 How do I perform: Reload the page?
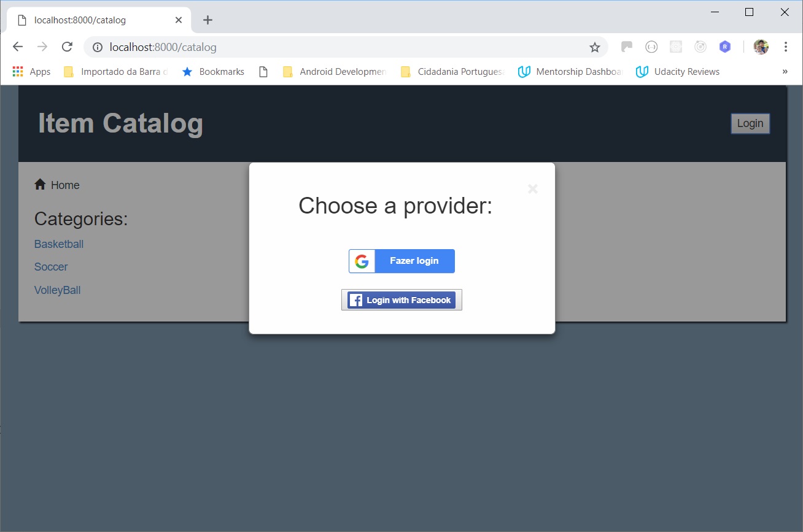tap(68, 47)
